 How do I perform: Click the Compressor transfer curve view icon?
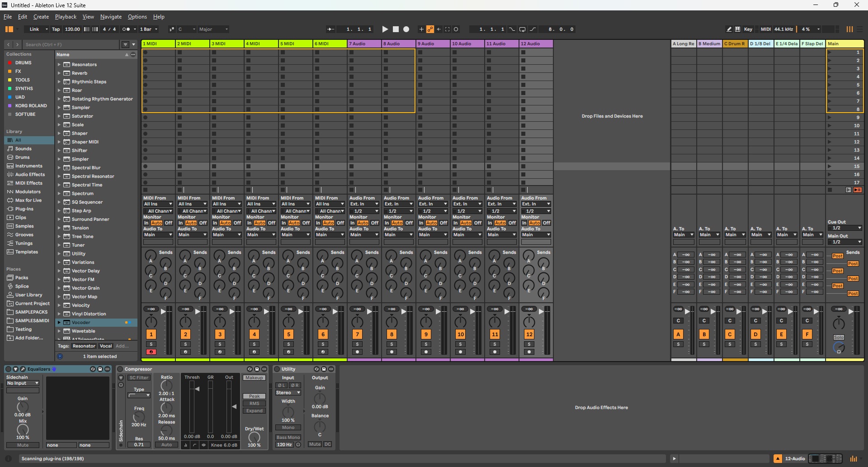pos(194,445)
